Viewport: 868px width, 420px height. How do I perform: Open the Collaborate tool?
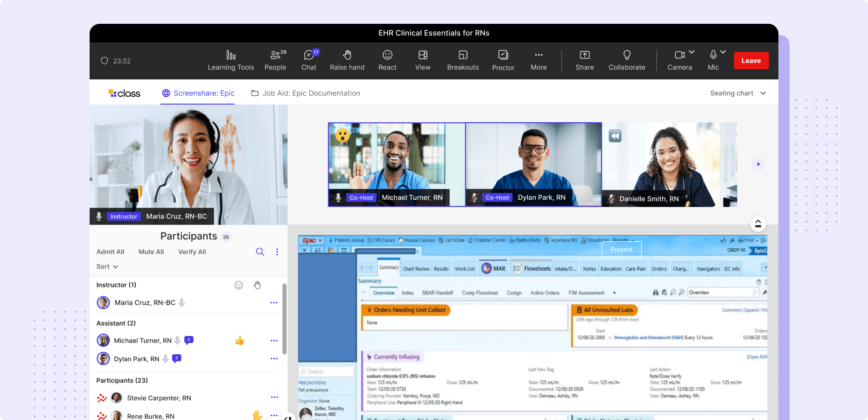tap(627, 60)
